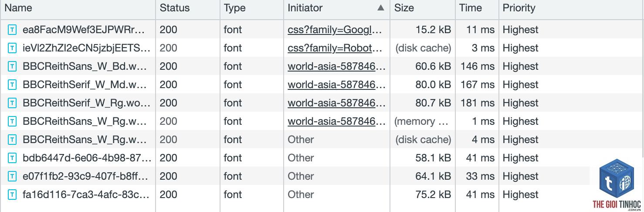Click the file icon beside BBCReithSans_W_Bd
Image resolution: width=644 pixels, height=212 pixels.
click(x=13, y=67)
